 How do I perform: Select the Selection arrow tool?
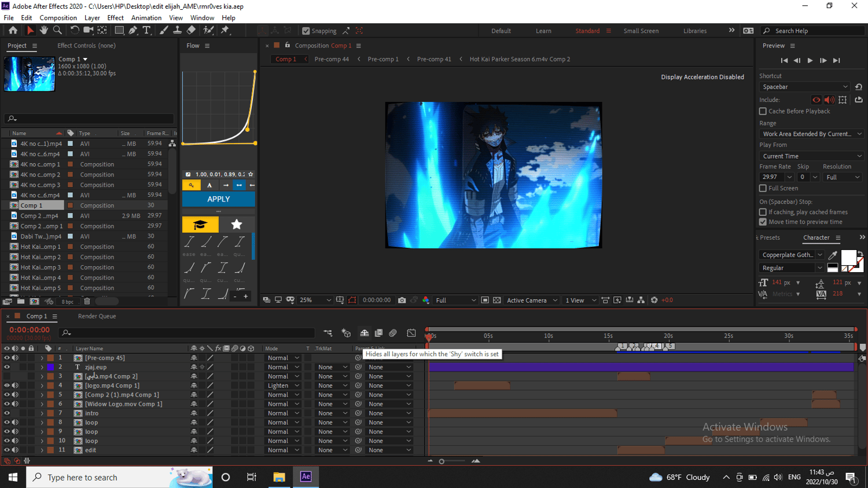(30, 30)
